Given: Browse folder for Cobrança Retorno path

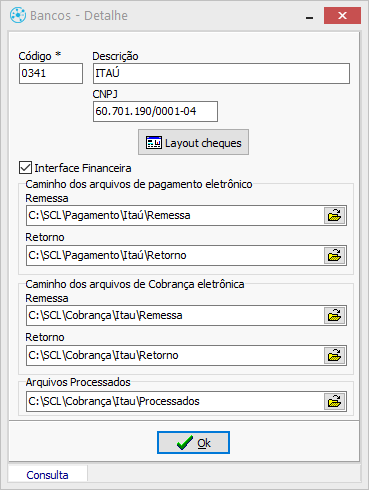Looking at the screenshot, I should click(x=335, y=355).
